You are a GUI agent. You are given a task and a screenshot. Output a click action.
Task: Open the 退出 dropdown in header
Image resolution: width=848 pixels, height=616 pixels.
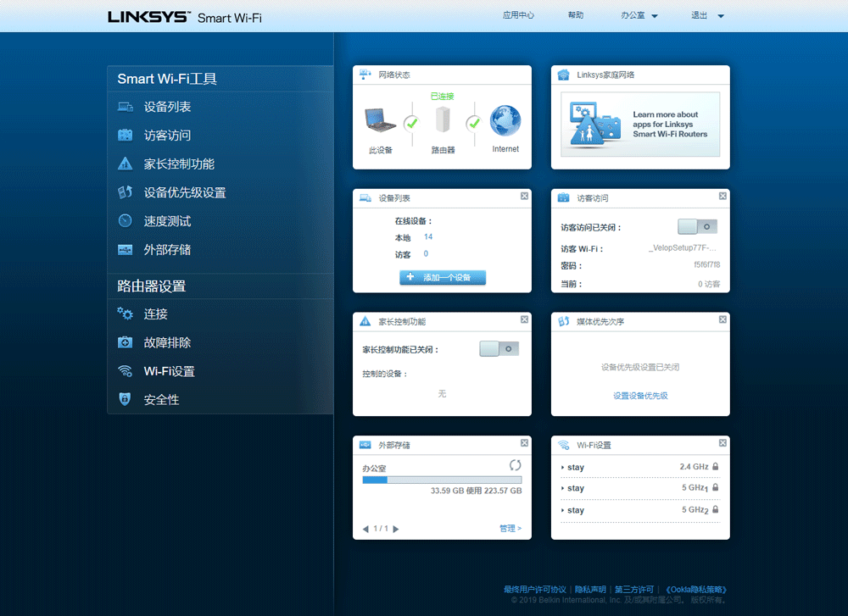[707, 15]
